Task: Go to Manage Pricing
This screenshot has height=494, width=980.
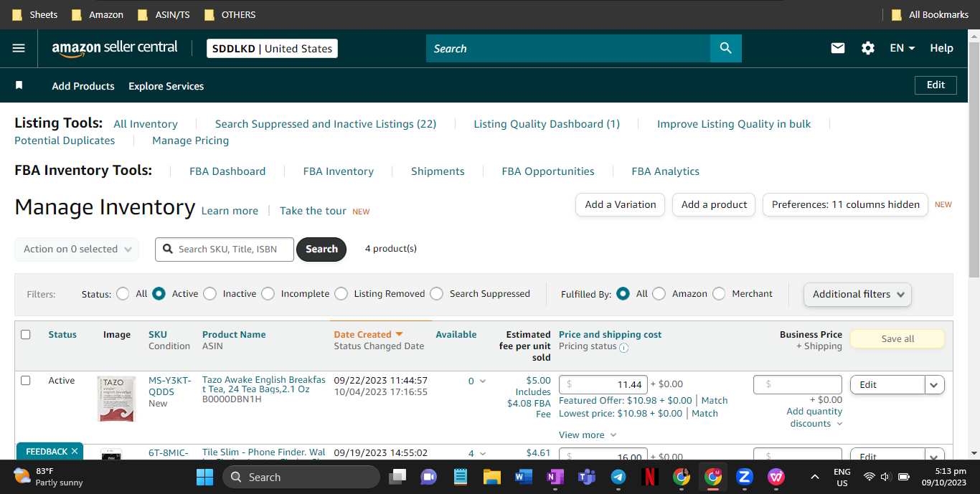Action: pyautogui.click(x=191, y=141)
